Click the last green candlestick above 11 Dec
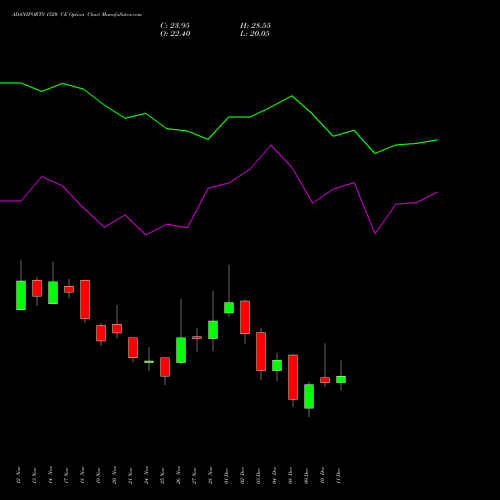This screenshot has width=500, height=500. click(x=341, y=379)
